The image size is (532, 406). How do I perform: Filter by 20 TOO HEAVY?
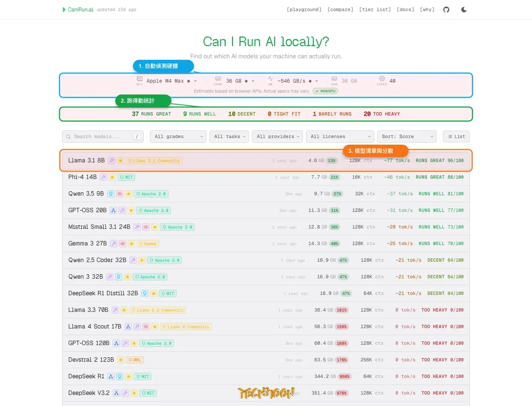[382, 114]
